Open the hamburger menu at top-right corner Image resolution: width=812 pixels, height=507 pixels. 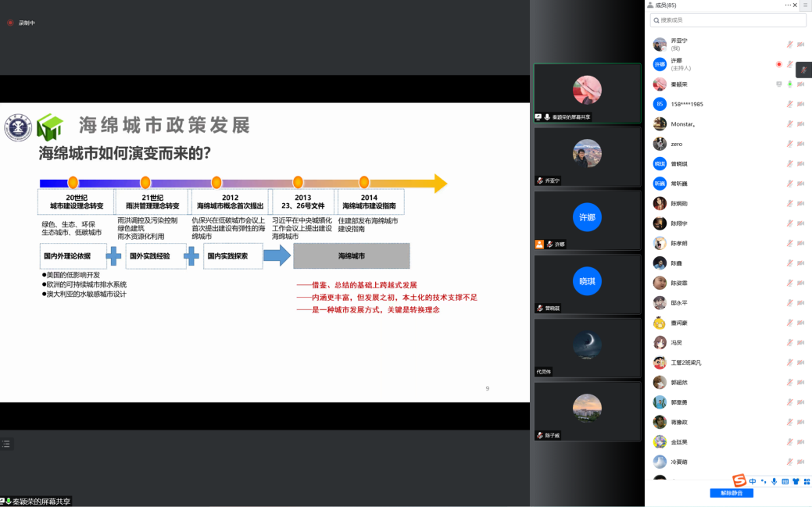[x=806, y=5]
